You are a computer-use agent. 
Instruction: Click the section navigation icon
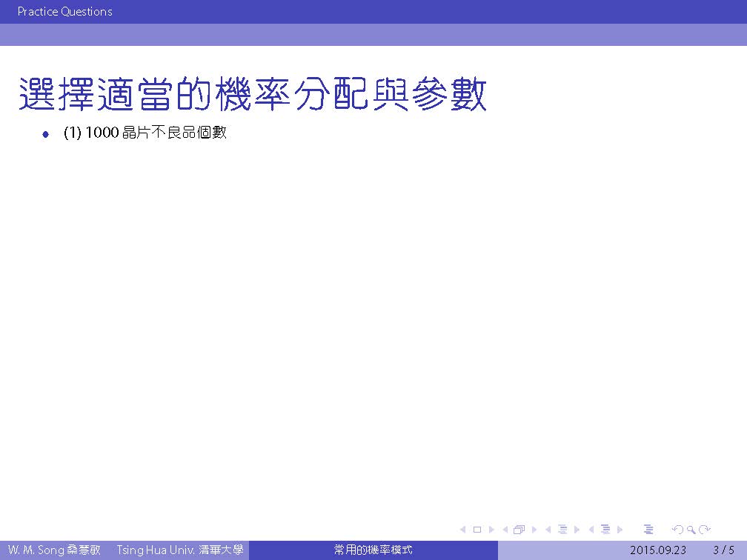pyautogui.click(x=605, y=530)
